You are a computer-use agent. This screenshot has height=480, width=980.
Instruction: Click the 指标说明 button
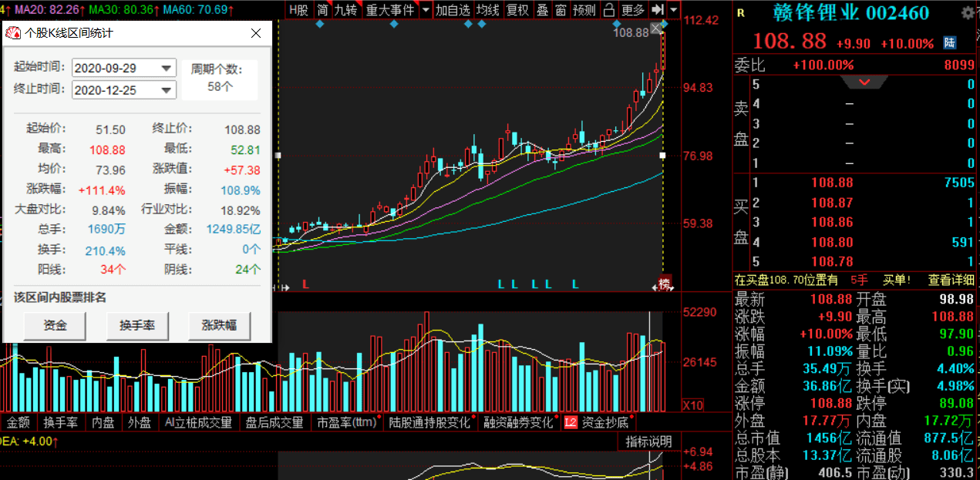pyautogui.click(x=648, y=441)
